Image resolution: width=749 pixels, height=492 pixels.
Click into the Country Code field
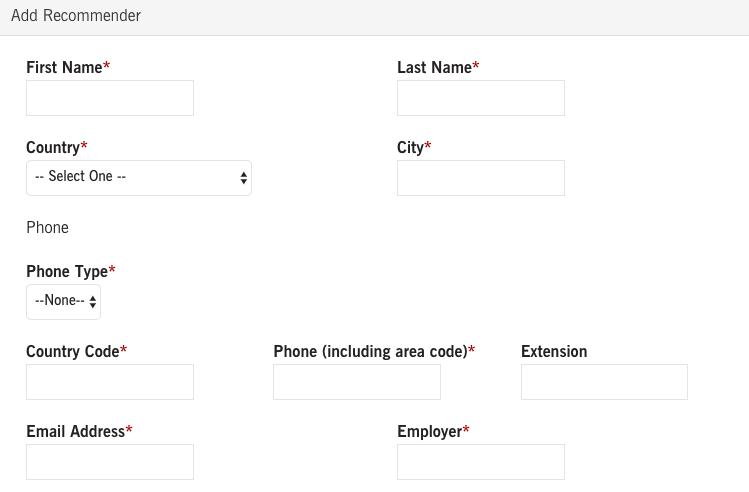(110, 382)
